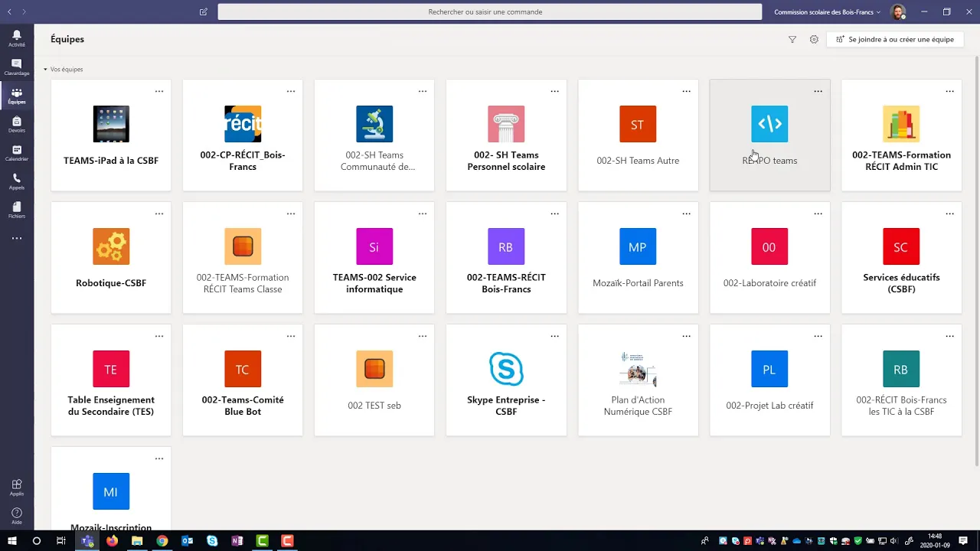Collapse the Vos équipes section
Image resolution: width=980 pixels, height=551 pixels.
(45, 70)
